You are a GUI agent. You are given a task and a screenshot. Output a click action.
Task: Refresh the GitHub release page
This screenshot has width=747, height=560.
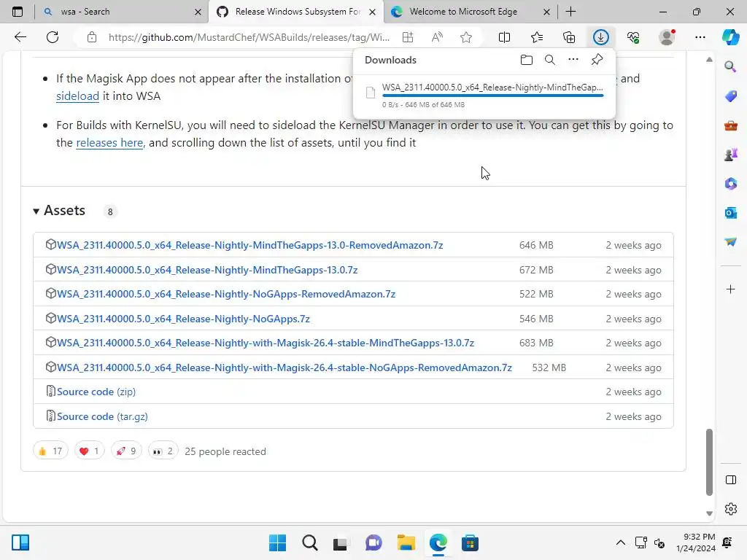[x=53, y=37]
